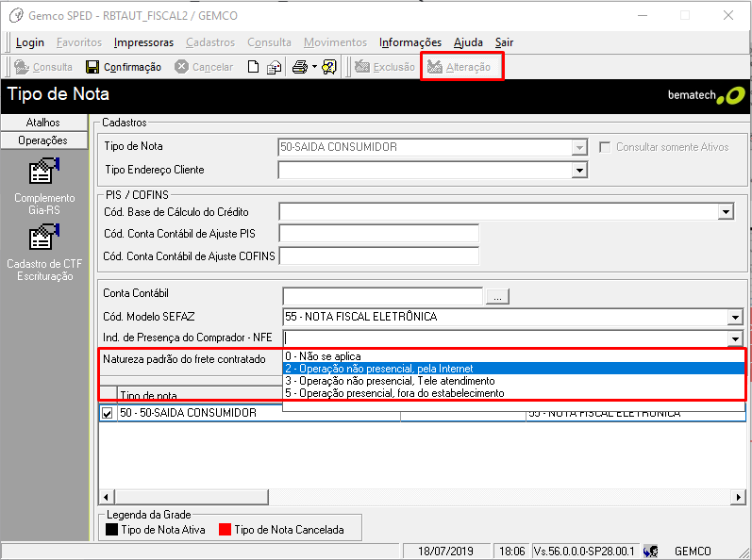752x560 pixels.
Task: Open the Cadastros menu
Action: pyautogui.click(x=210, y=42)
